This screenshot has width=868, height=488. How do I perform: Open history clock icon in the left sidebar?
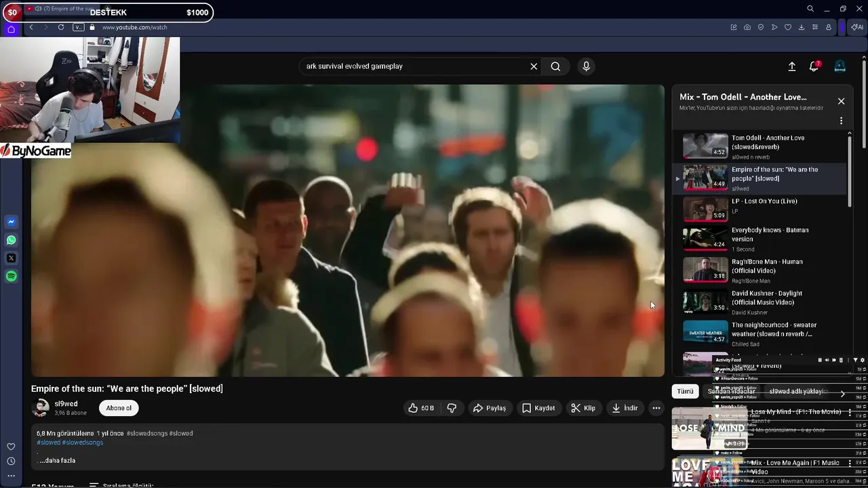(x=11, y=461)
